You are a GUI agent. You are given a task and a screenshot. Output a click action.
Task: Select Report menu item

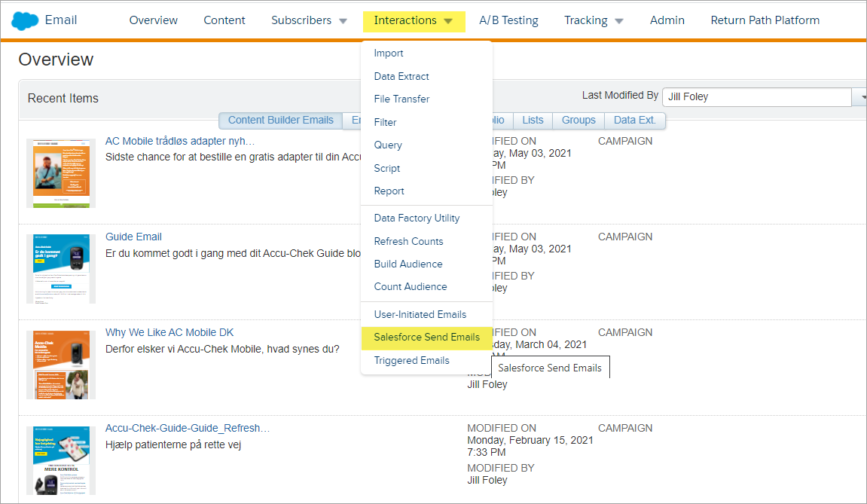pos(389,191)
